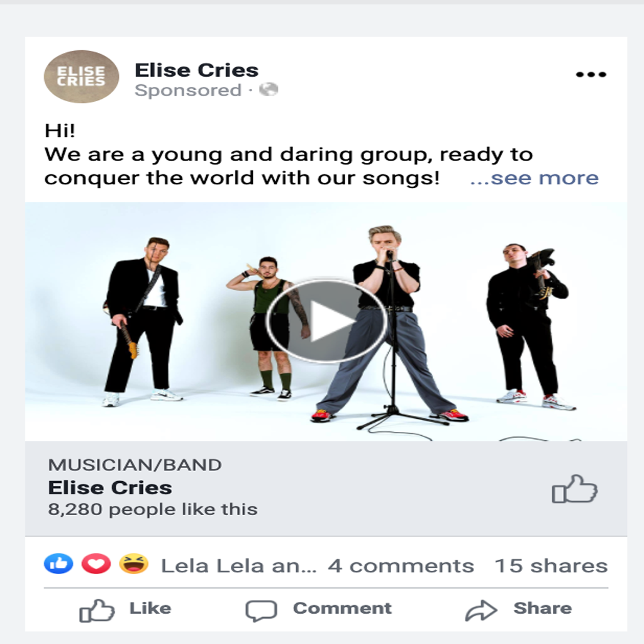Click the red heart Love reaction icon
Screen dimensions: 644x644
96,563
